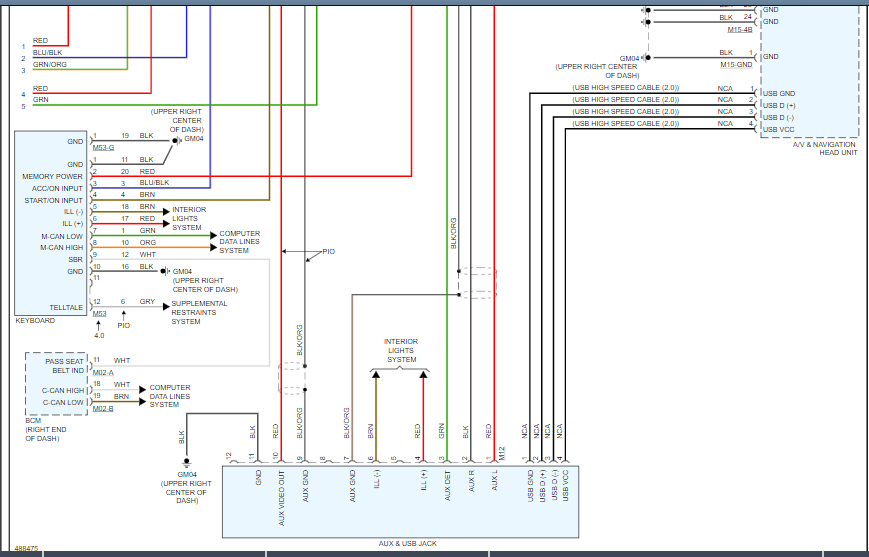This screenshot has height=557, width=869.
Task: Select the dashed shield oval on the BLK/ORG AUX GND wire
Action: [x=292, y=379]
